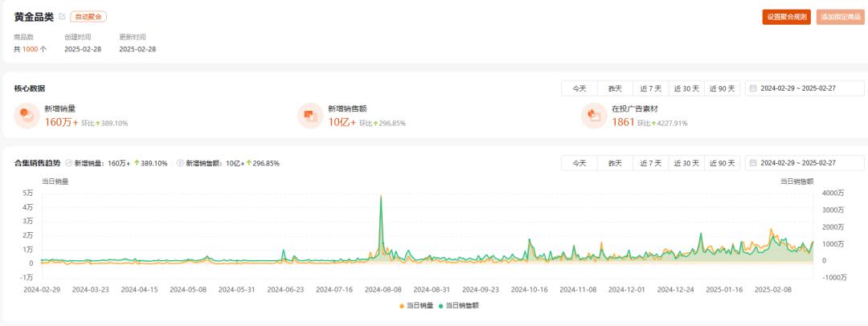This screenshot has width=868, height=326.
Task: Click the 5万 left axis label
Action: tap(28, 193)
